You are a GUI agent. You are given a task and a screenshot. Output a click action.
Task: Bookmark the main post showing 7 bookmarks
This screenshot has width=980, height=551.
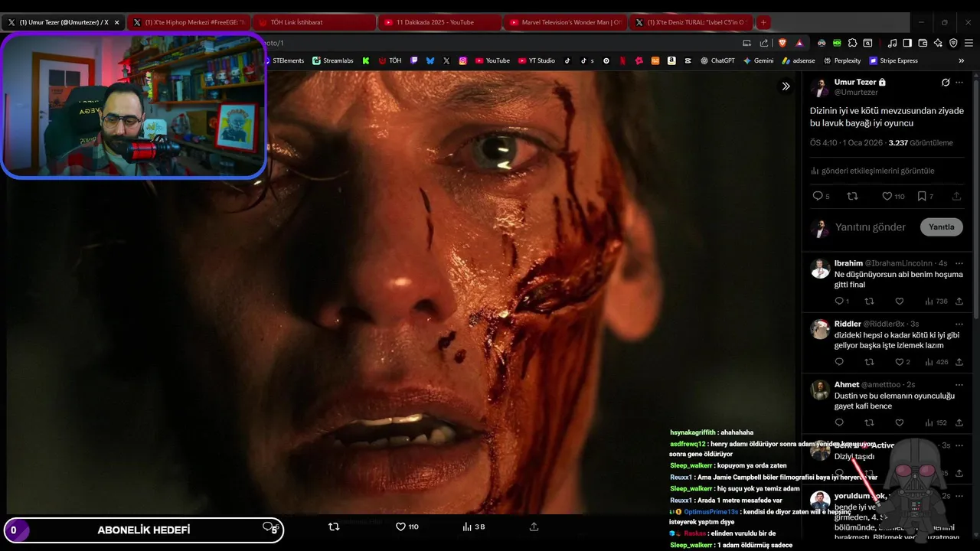pos(926,197)
